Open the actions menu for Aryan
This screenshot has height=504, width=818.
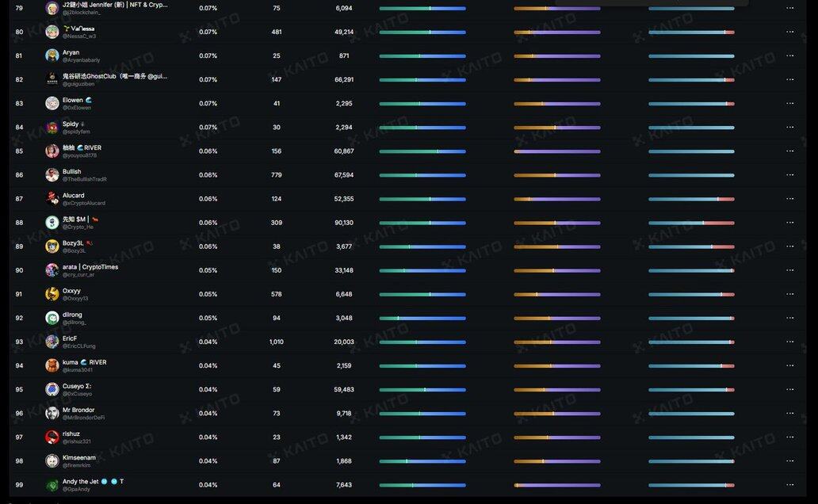coord(789,56)
